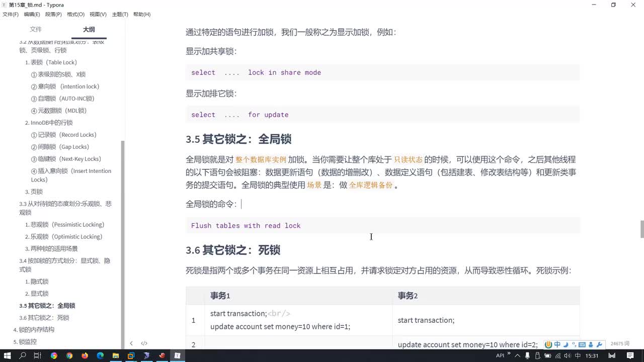Open the taskbar clock showing 15:31
This screenshot has height=362, width=644.
click(x=592, y=355)
